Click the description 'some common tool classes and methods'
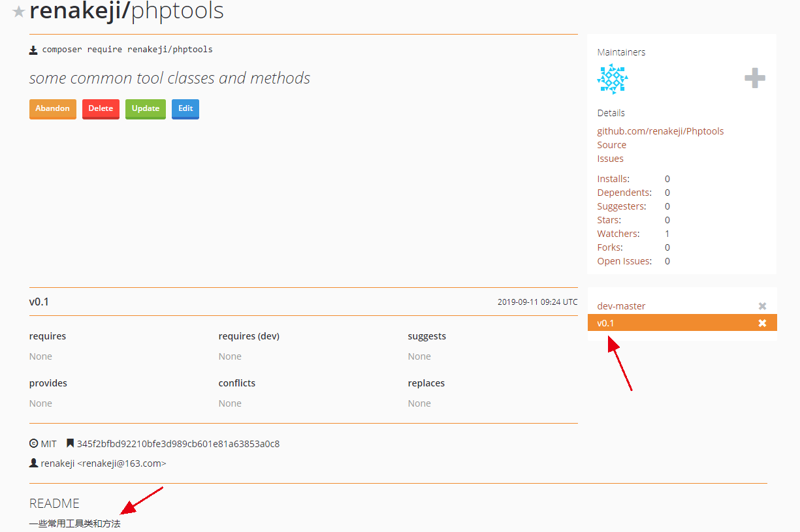The image size is (800, 532). click(x=170, y=78)
